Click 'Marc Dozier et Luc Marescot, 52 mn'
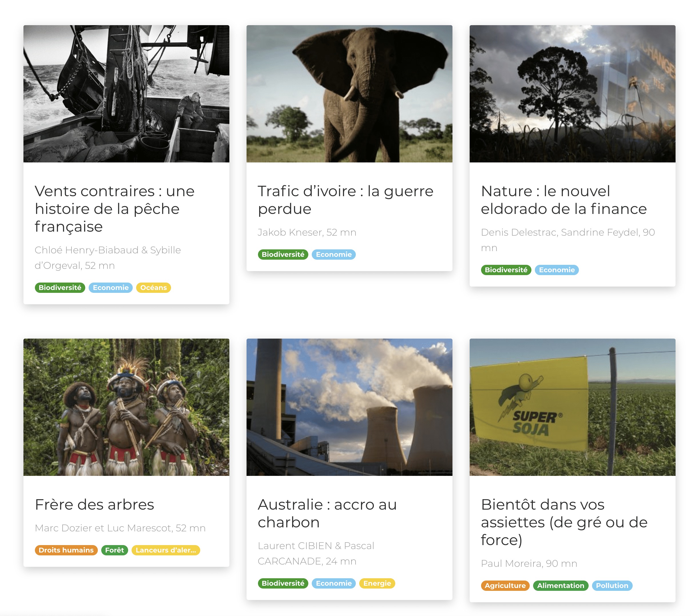 tap(120, 528)
